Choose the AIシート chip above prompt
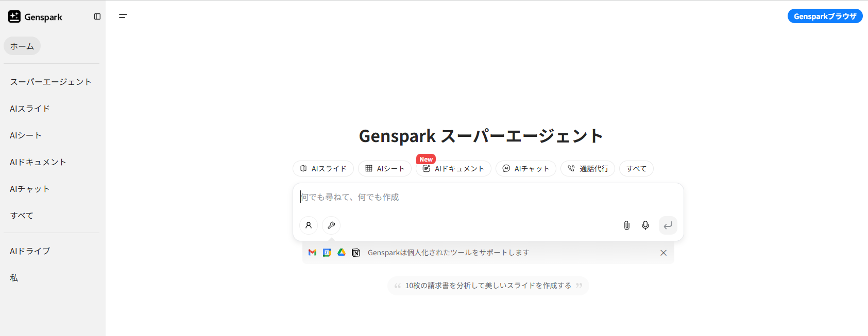 tap(385, 169)
